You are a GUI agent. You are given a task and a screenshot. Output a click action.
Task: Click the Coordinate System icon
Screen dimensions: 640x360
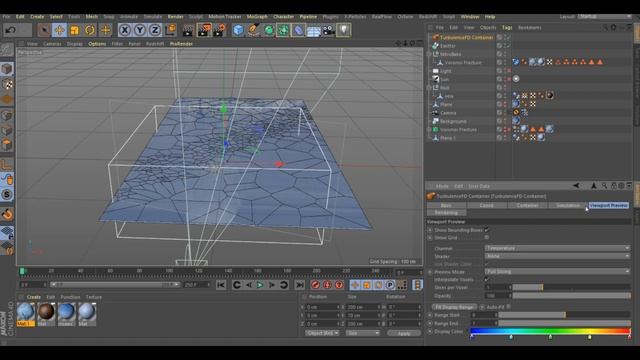coord(171,30)
